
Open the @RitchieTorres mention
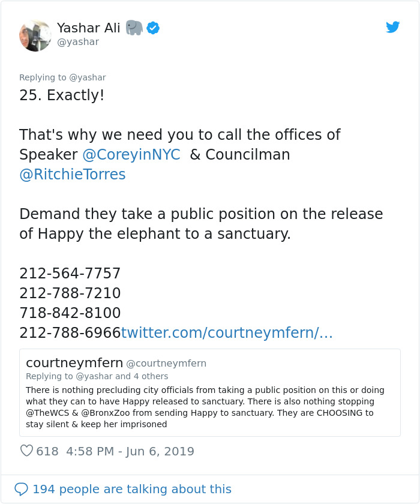(72, 174)
